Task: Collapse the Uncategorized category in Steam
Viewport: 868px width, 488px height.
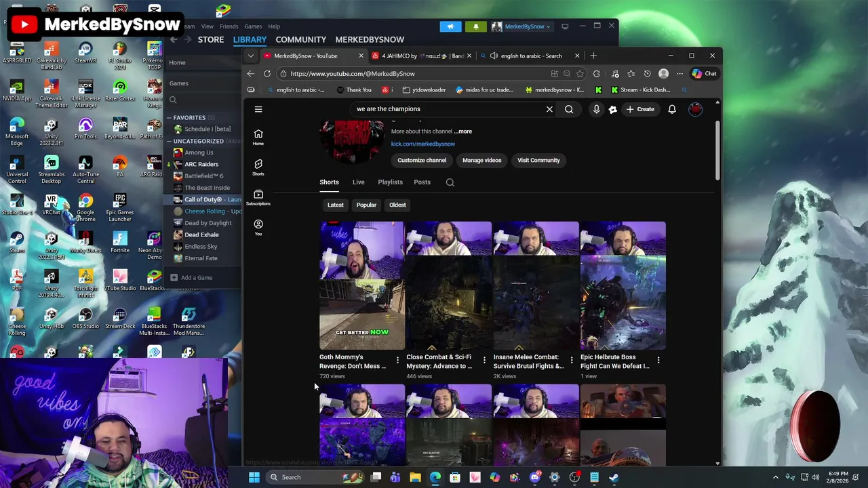Action: tap(170, 141)
